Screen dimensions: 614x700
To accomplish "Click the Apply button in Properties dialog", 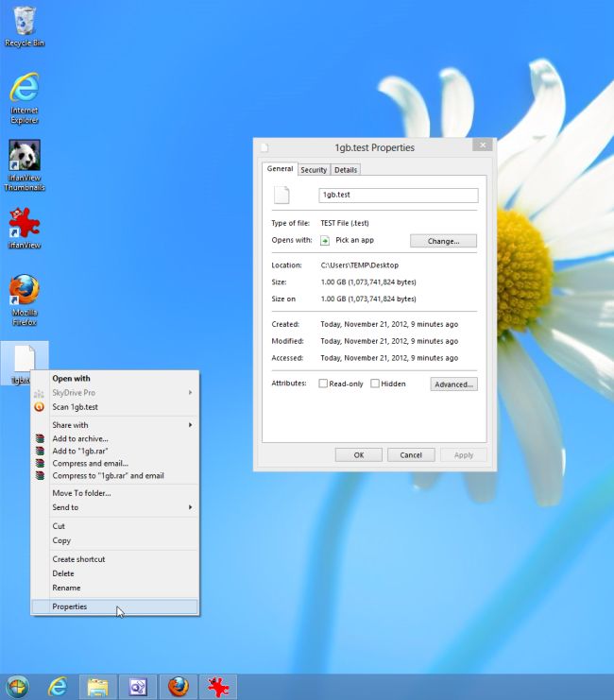I will [464, 455].
